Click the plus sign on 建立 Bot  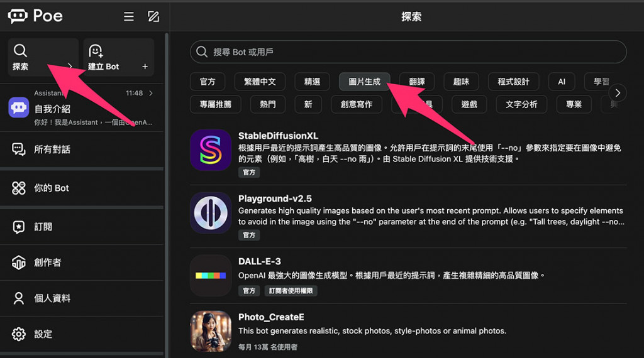click(145, 67)
